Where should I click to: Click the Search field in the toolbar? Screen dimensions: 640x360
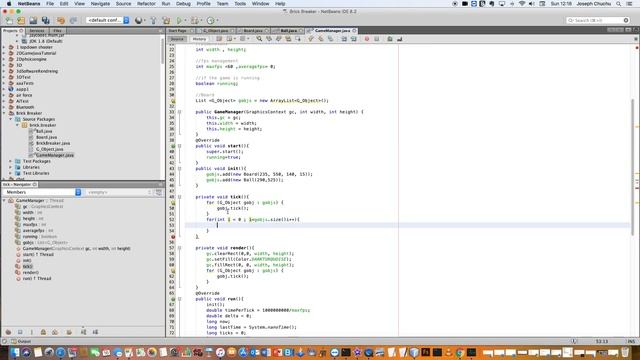point(598,20)
